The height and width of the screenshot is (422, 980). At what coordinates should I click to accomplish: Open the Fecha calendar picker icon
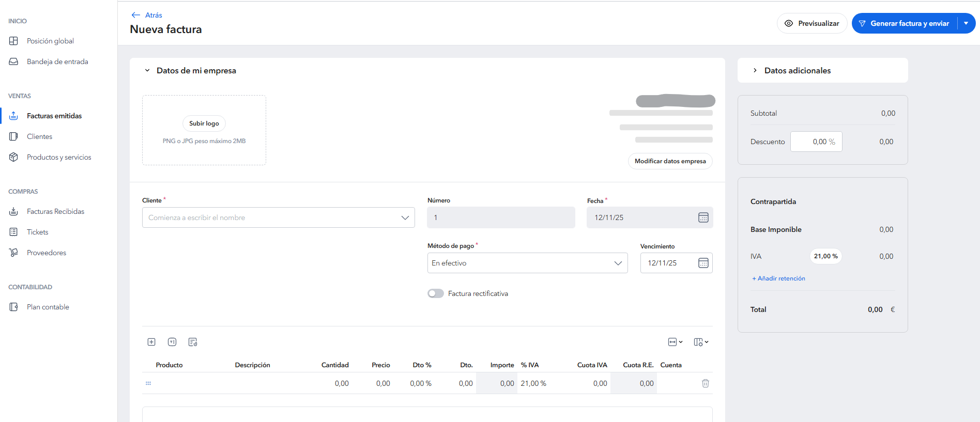tap(703, 217)
